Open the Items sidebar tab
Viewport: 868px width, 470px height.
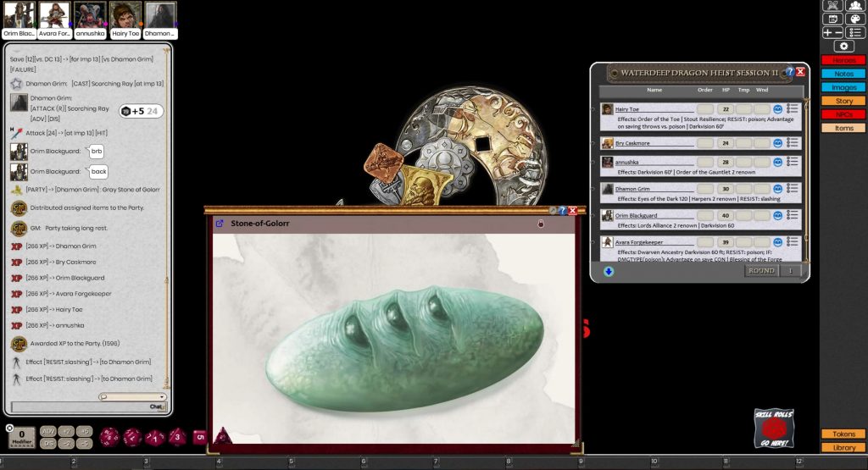click(843, 128)
